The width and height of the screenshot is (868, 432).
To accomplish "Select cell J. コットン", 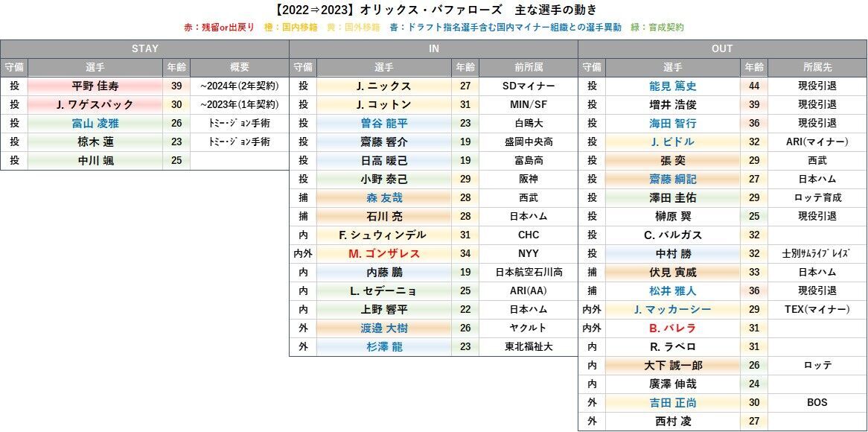I will pyautogui.click(x=383, y=105).
